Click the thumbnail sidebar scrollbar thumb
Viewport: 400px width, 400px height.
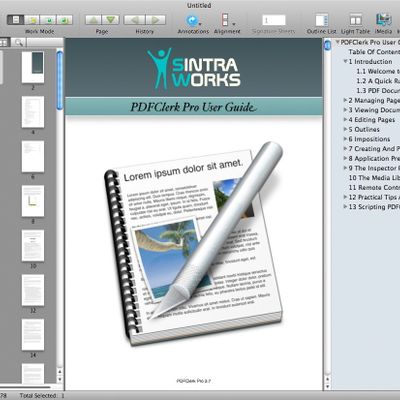tap(60, 80)
